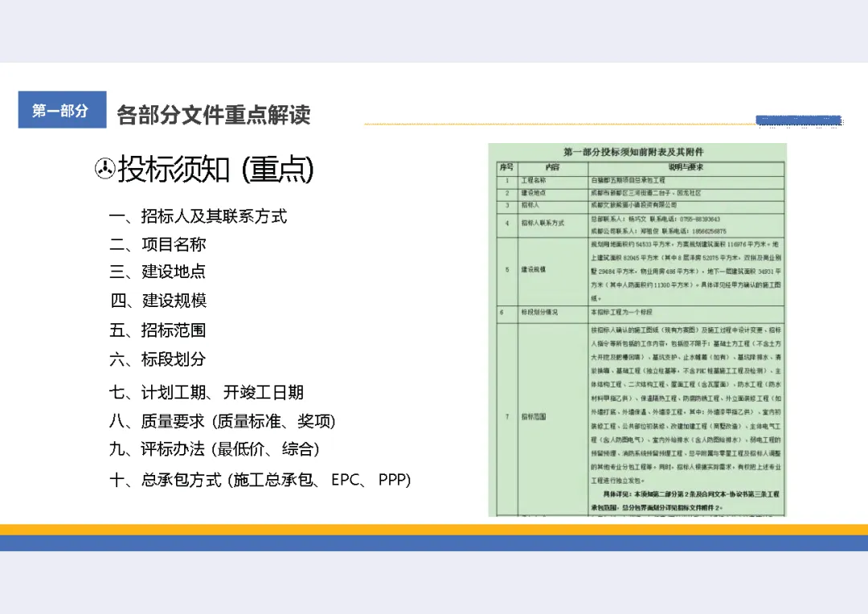Click list item '一、招标人及其联系方式'

[198, 216]
